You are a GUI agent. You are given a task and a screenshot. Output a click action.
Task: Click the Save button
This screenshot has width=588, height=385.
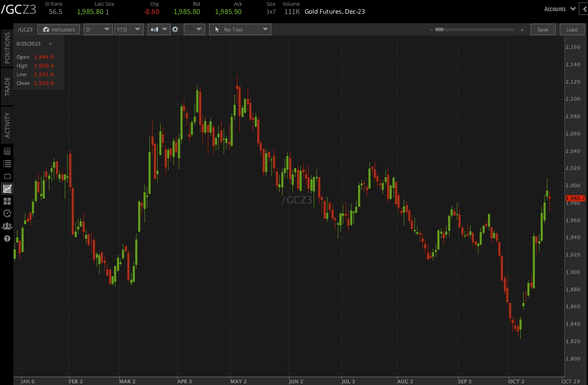coord(543,29)
